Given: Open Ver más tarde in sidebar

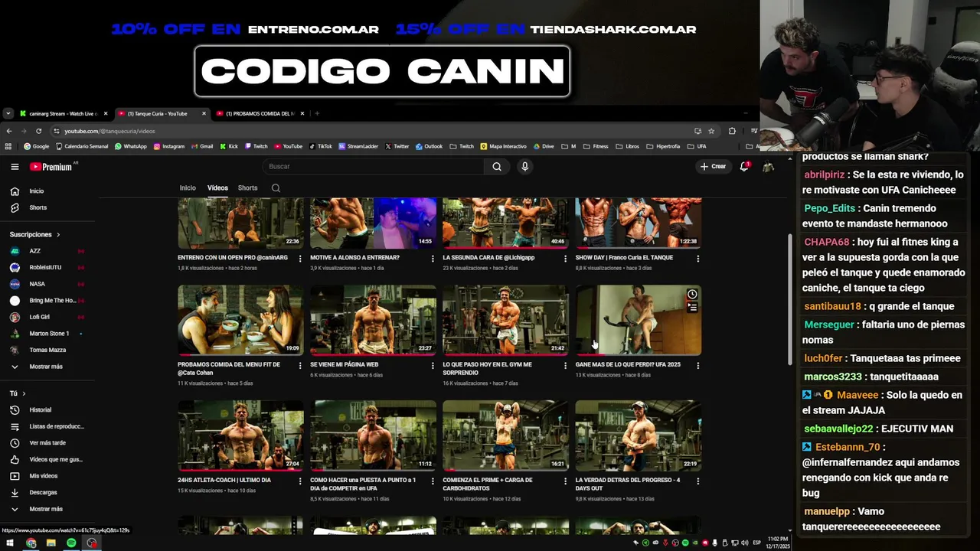Looking at the screenshot, I should [47, 443].
